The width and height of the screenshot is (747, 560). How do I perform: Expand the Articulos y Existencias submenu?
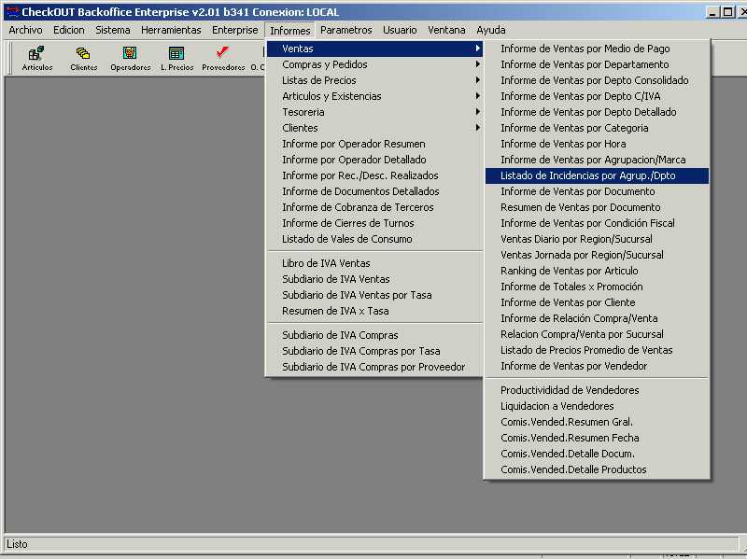pos(374,96)
